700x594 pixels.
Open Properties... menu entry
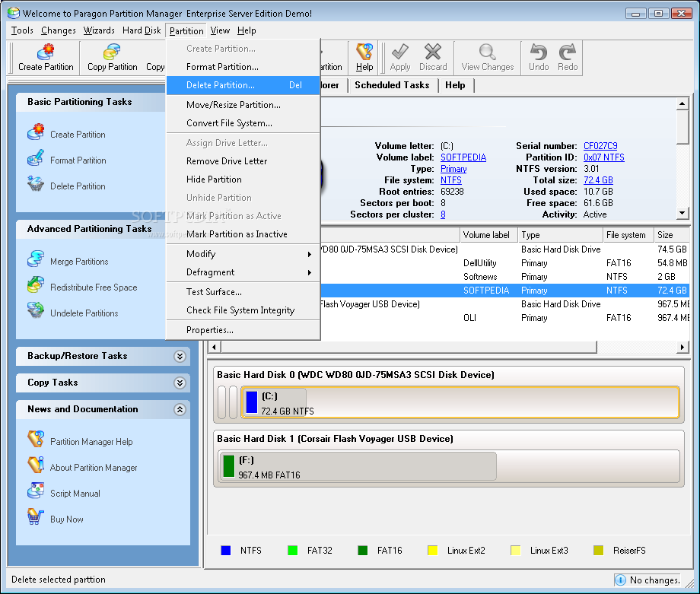pyautogui.click(x=243, y=330)
